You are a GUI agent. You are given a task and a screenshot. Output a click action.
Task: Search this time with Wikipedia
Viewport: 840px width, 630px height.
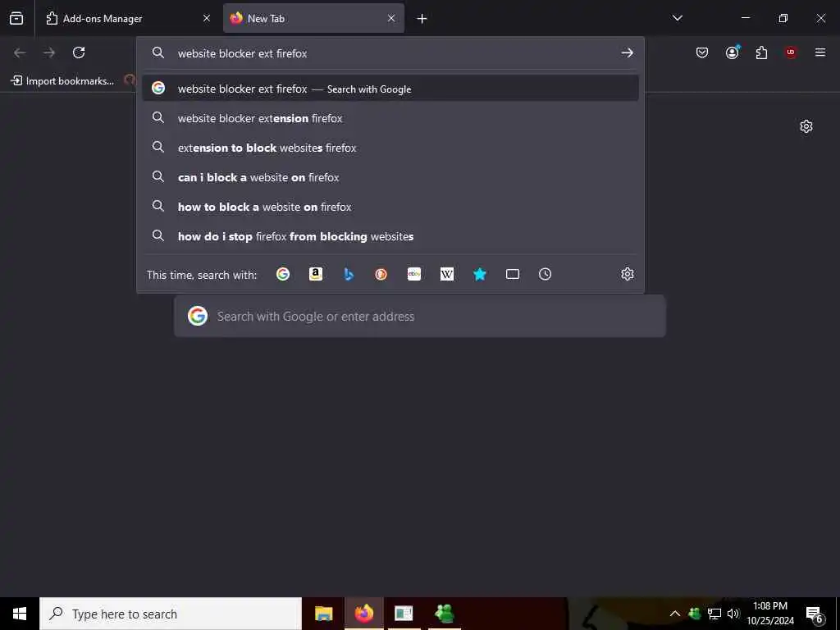(447, 274)
